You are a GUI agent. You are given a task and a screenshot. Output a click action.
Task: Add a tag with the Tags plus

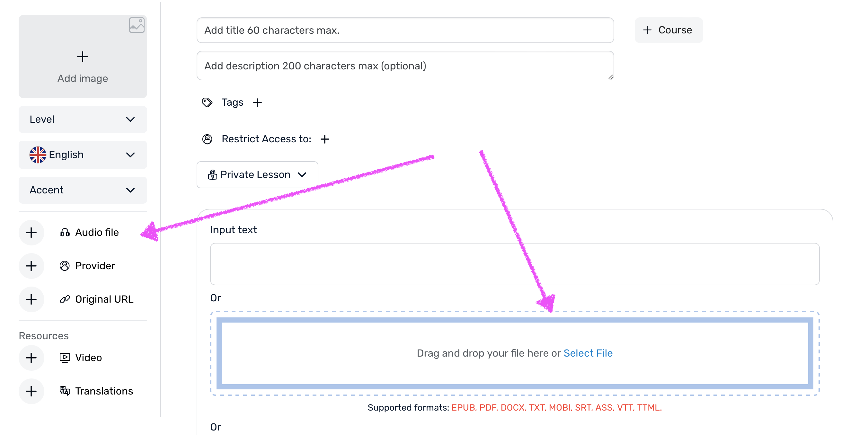click(x=257, y=102)
